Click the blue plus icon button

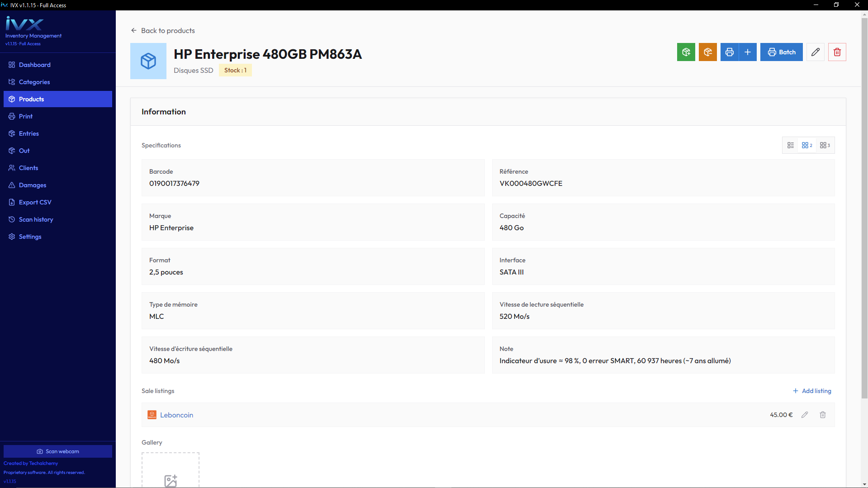pyautogui.click(x=748, y=52)
